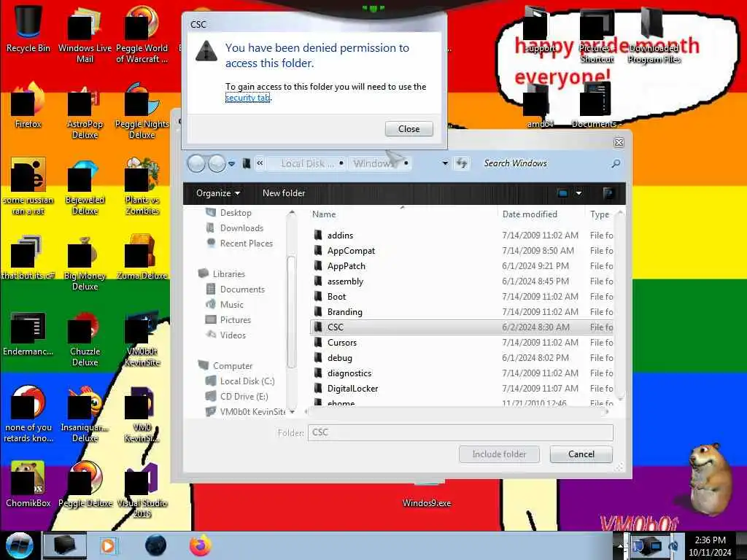Select Local Disk in the address bar
Image resolution: width=747 pixels, height=560 pixels.
(x=308, y=163)
